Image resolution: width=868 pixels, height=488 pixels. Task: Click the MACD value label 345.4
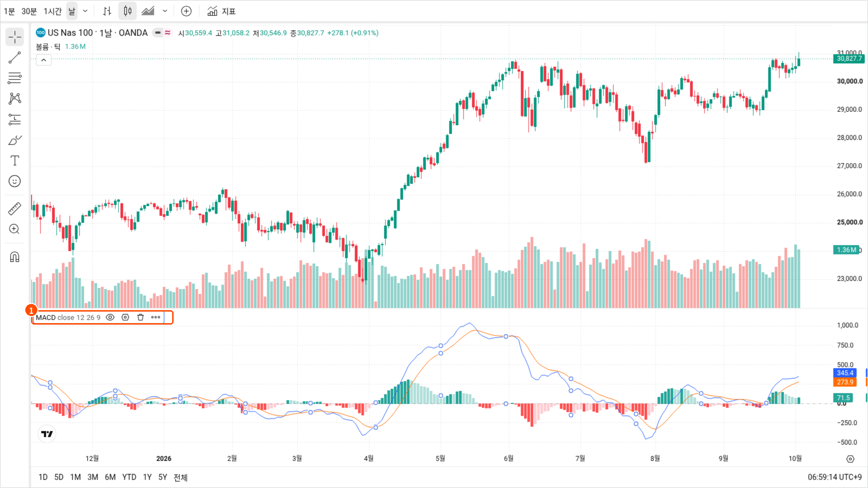pos(845,373)
